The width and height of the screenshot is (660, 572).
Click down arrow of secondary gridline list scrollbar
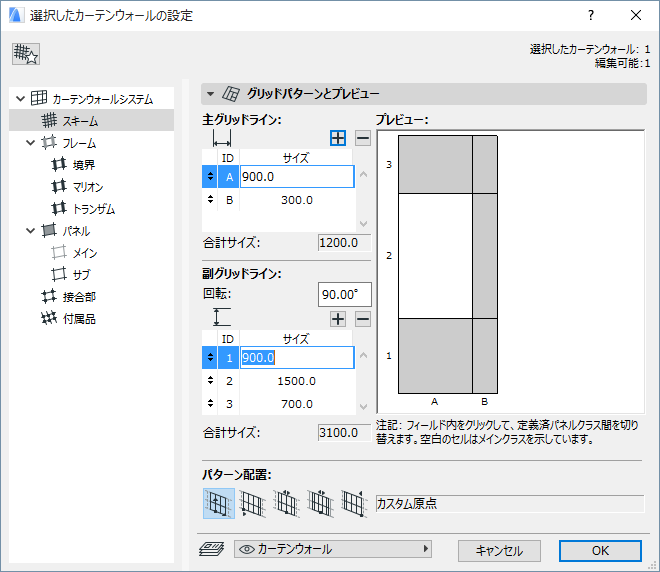(x=364, y=407)
